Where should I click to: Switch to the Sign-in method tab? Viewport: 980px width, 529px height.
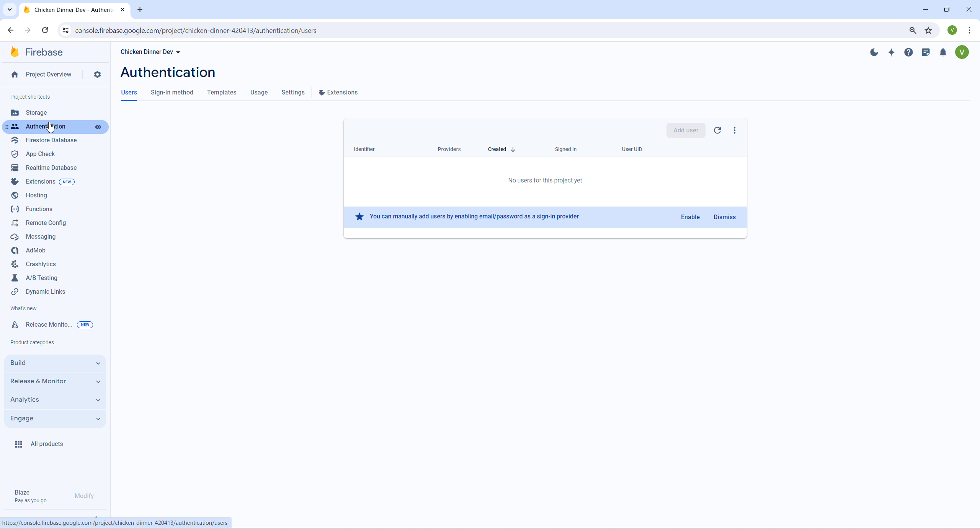tap(172, 92)
